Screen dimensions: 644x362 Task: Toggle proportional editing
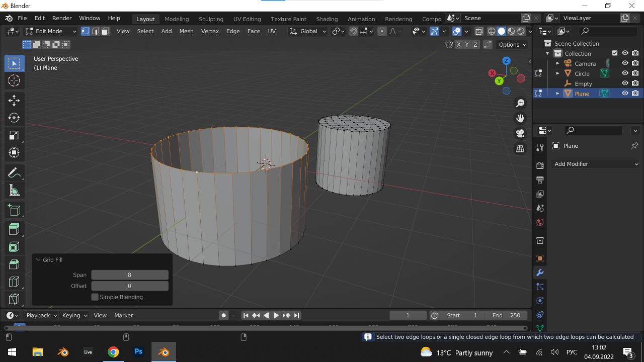click(382, 31)
